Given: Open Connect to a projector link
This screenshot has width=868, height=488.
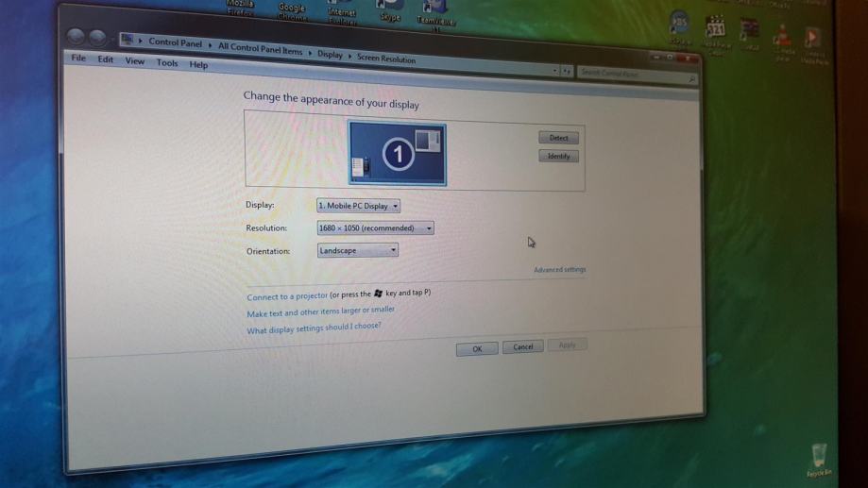Looking at the screenshot, I should coord(287,296).
